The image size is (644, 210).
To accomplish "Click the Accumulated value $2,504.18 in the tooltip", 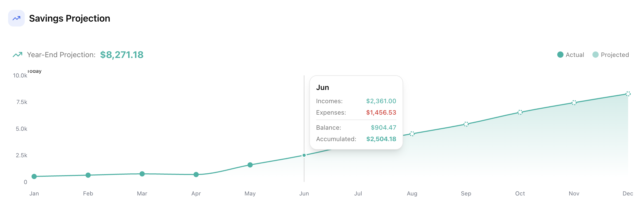I will pos(381,139).
